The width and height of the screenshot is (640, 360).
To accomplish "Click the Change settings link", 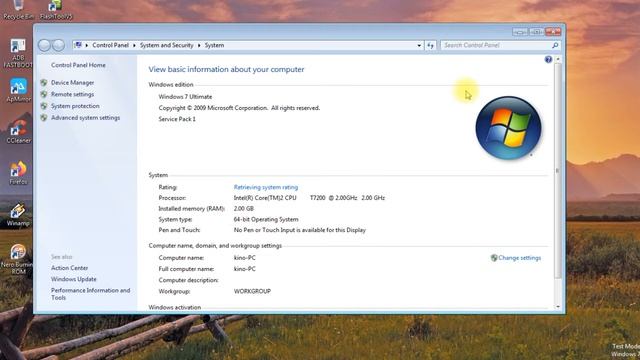I will (x=520, y=258).
